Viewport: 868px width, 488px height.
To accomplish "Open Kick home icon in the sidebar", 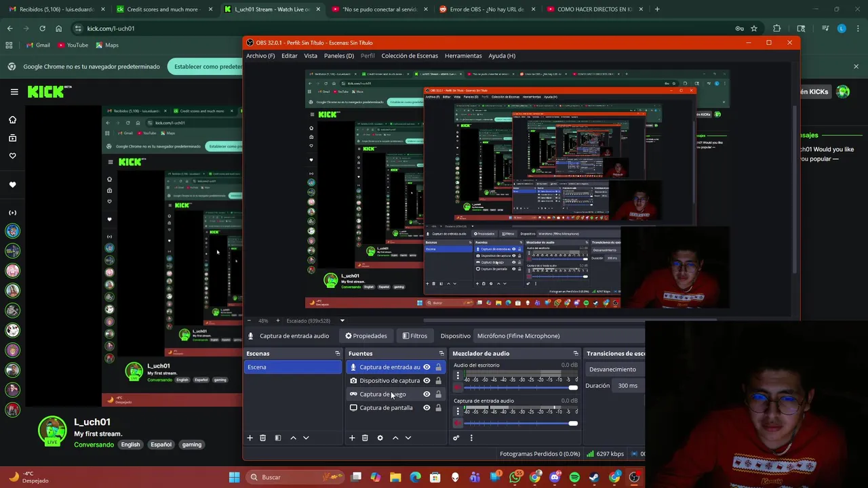I will pyautogui.click(x=12, y=120).
